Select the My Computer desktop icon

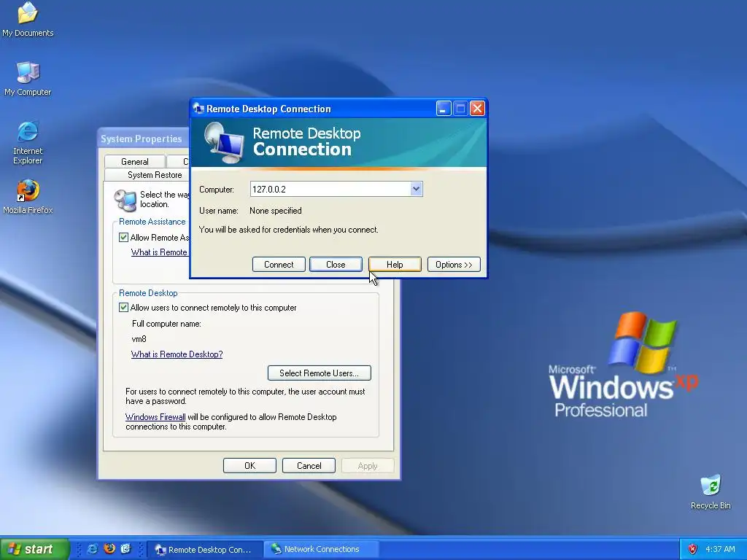pyautogui.click(x=28, y=79)
